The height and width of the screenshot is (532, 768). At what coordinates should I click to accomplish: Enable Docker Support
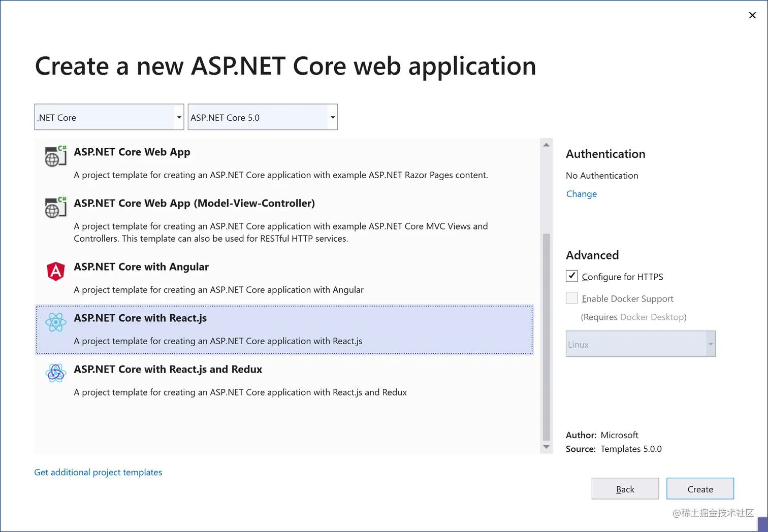click(x=571, y=298)
